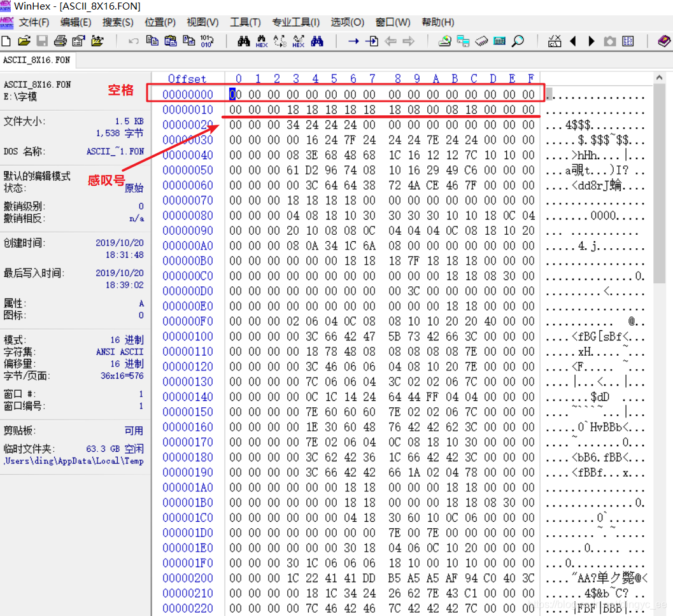The image size is (673, 616).
Task: Click the checkmark Data Interpreter icon
Action: [x=555, y=41]
